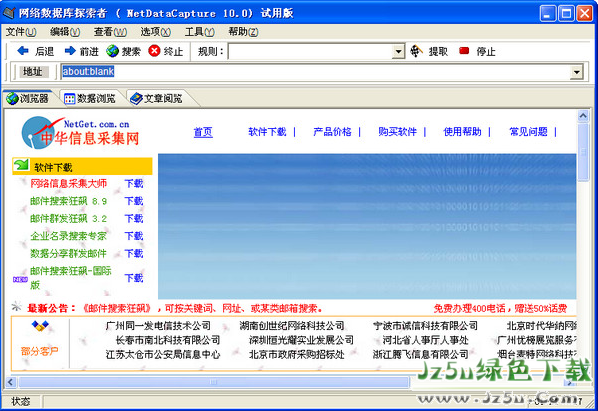Switch to the 文章阅览 tab
This screenshot has width=598, height=411.
(x=157, y=99)
